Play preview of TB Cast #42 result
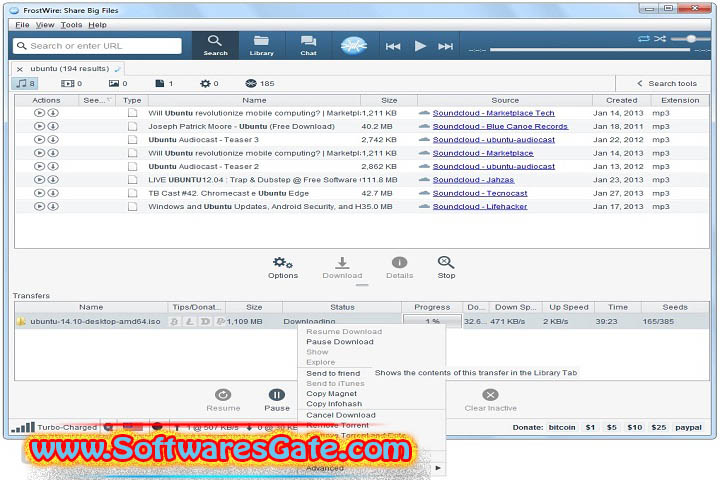Viewport: 720px width, 480px height. point(39,193)
